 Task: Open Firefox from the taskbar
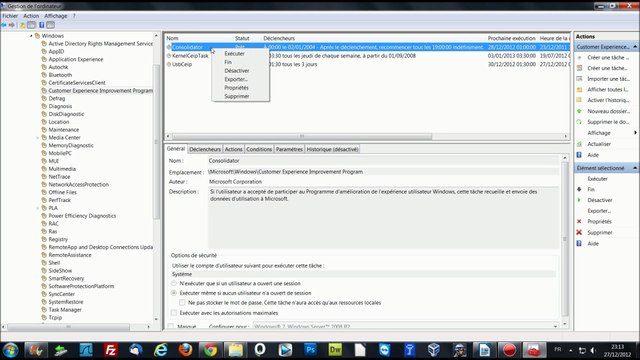pos(185,350)
